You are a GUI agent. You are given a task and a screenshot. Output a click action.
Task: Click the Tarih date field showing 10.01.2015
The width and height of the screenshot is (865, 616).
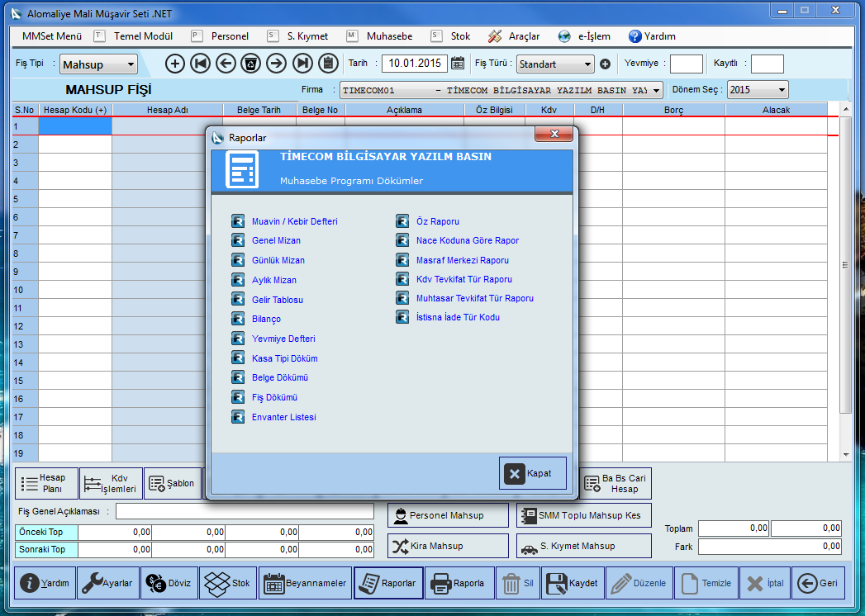click(415, 64)
